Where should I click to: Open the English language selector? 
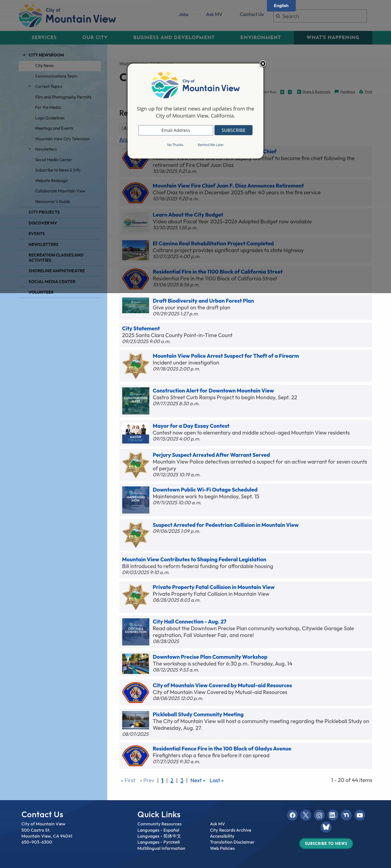click(x=281, y=6)
